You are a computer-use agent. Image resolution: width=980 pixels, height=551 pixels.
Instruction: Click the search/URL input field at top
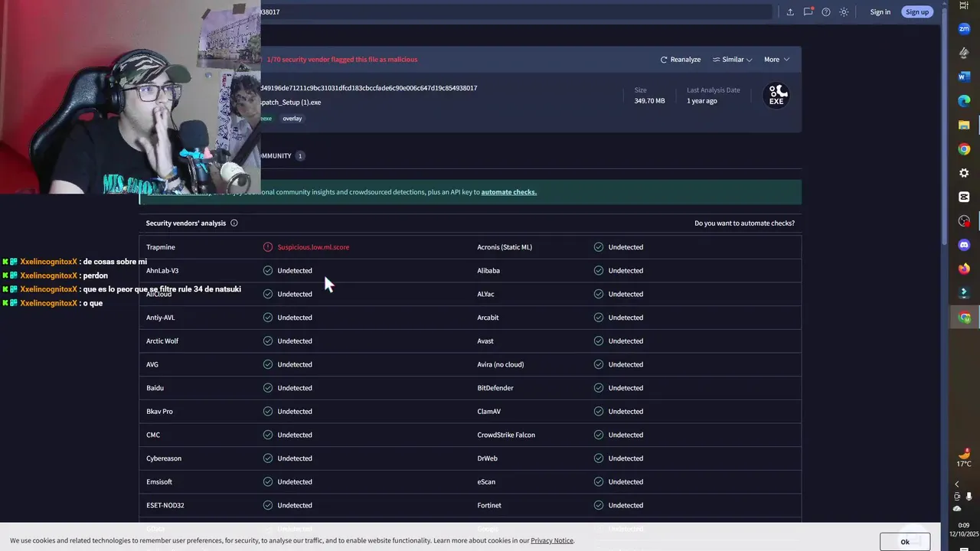(516, 12)
